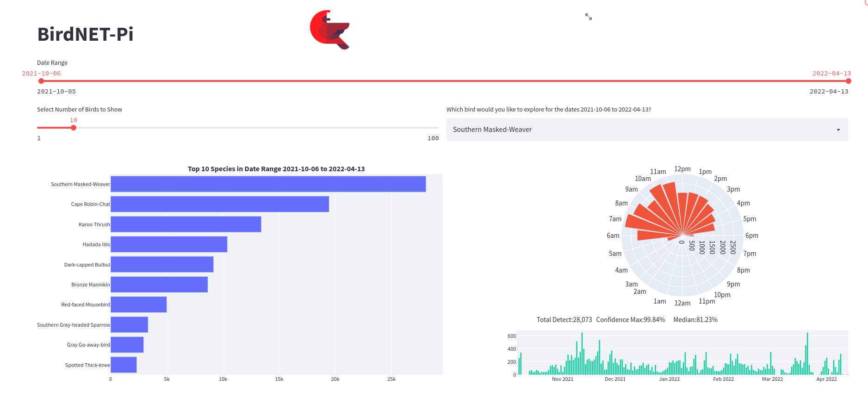Click the 'Apr 2022' axis label on timeline

tap(826, 379)
